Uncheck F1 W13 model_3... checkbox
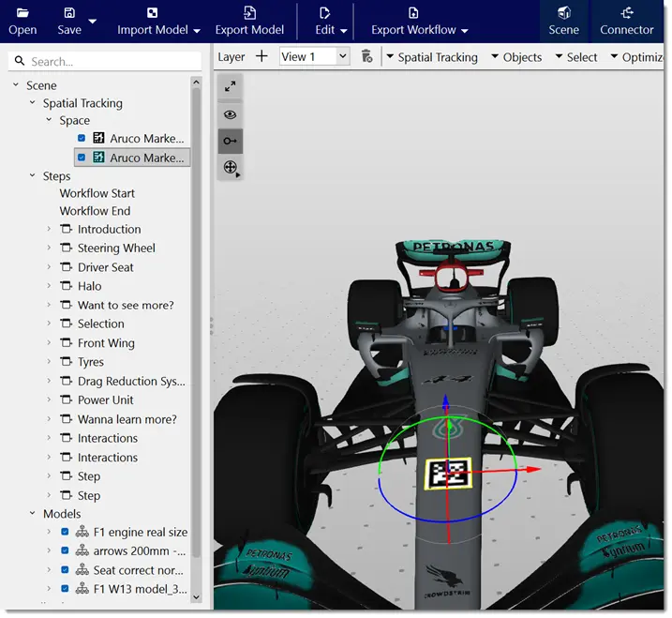This screenshot has height=618, width=672. tap(65, 589)
